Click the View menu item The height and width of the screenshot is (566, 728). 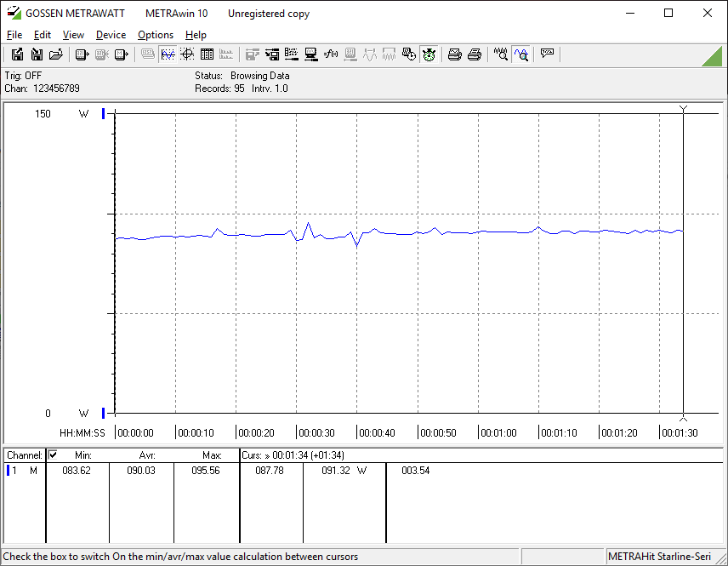pos(73,35)
